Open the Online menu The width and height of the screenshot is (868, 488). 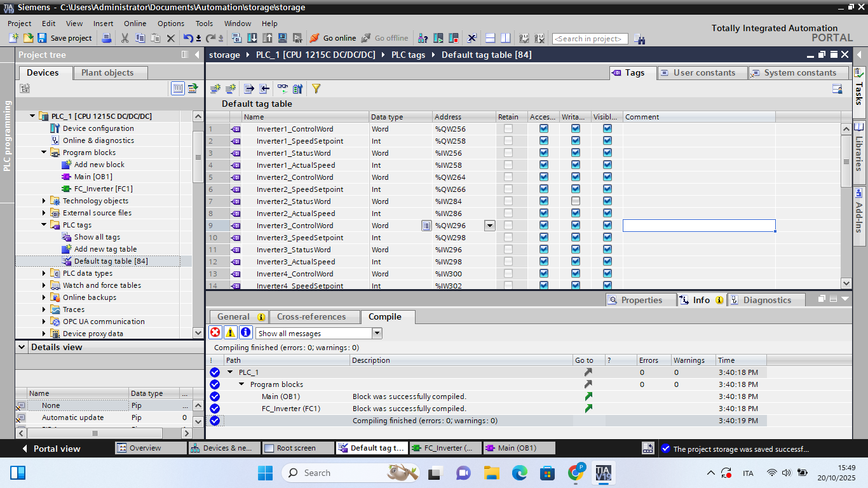click(x=135, y=24)
